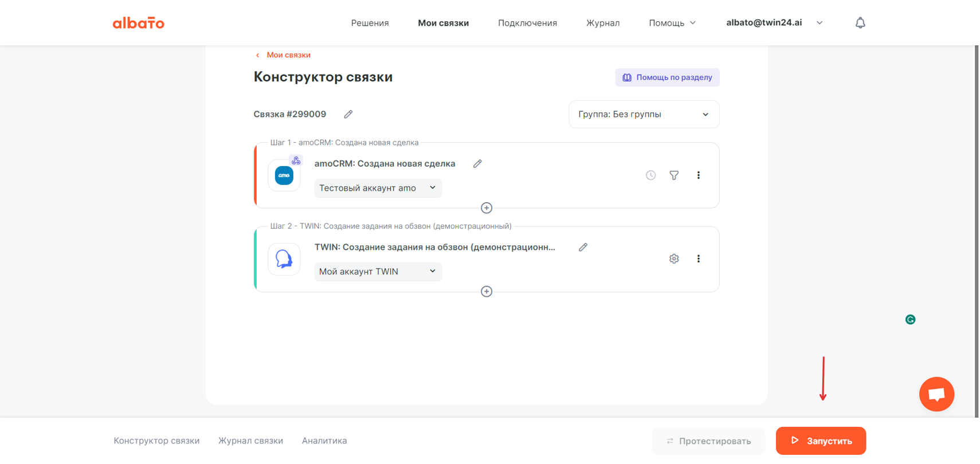Edit amoCRM step title pencil icon
This screenshot has width=980, height=464.
pos(477,164)
